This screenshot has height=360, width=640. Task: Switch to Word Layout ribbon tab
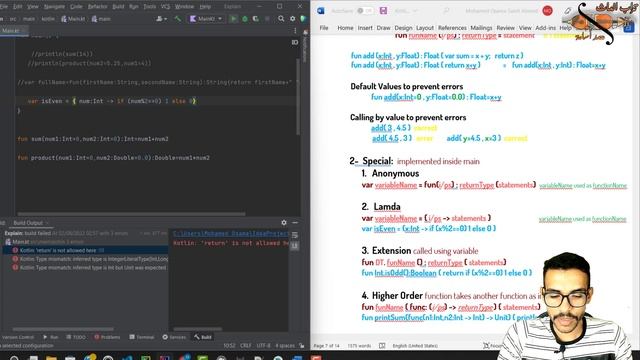coord(425,28)
